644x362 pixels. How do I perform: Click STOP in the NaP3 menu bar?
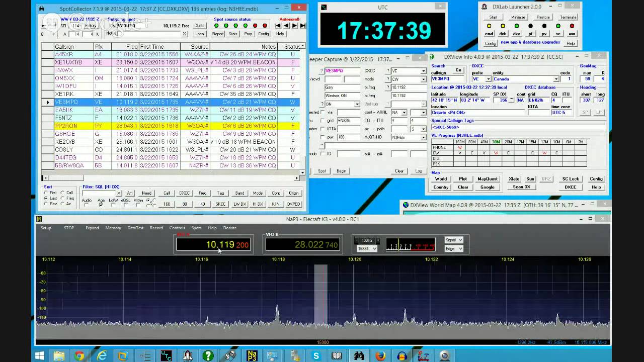pos(69,228)
